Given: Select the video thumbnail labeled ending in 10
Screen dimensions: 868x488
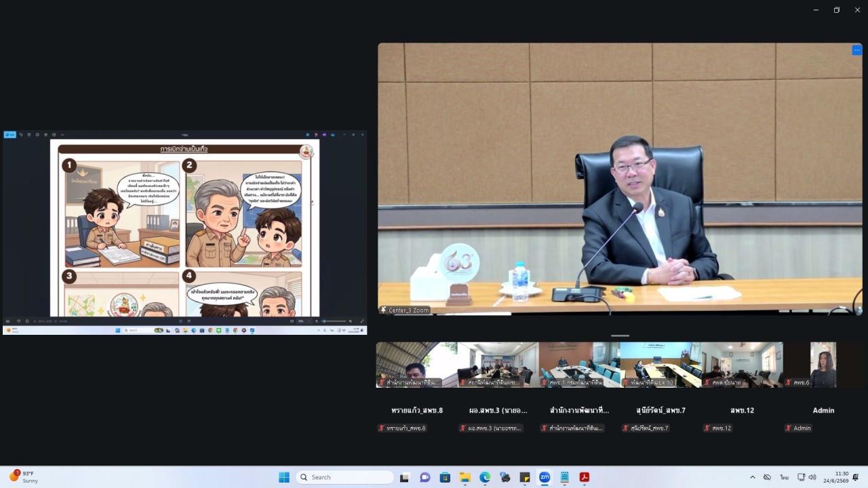Looking at the screenshot, I should coord(660,365).
